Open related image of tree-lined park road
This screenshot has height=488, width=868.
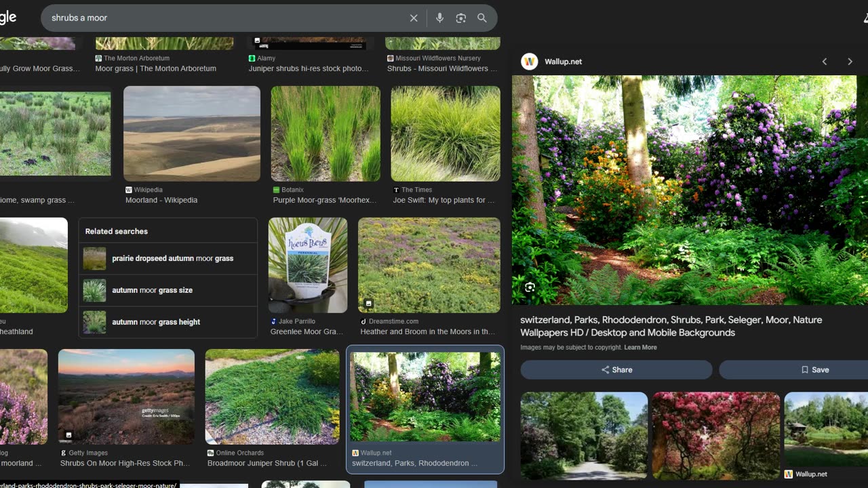[x=584, y=436]
